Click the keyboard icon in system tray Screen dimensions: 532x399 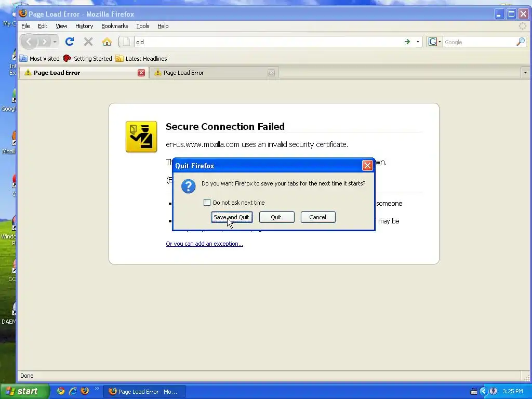click(x=474, y=392)
